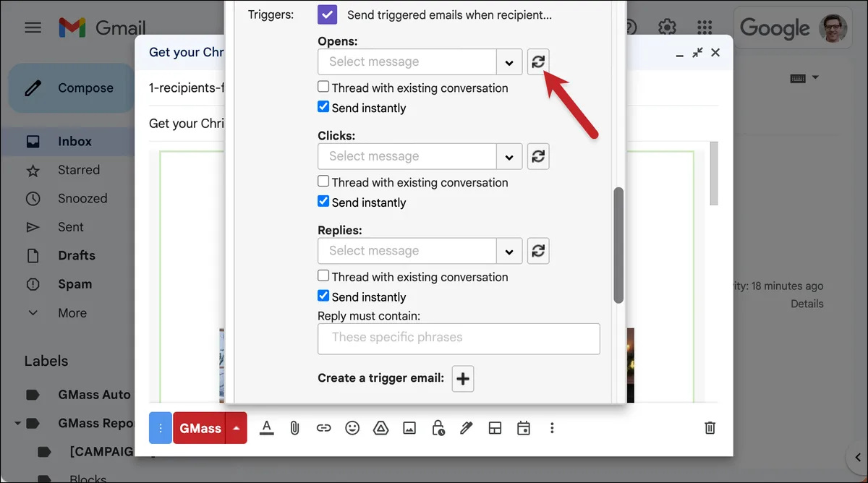The height and width of the screenshot is (483, 868).
Task: Click the settings panel scrollbar thumb
Action: pyautogui.click(x=618, y=246)
